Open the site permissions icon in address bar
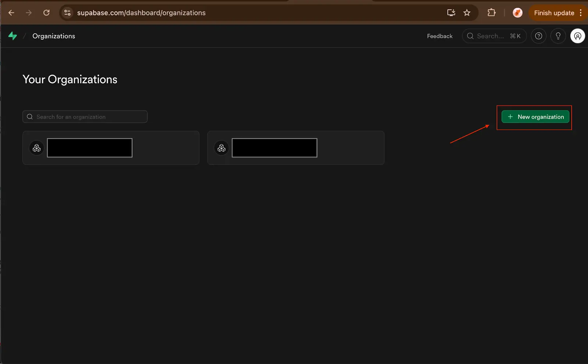The image size is (588, 364). pyautogui.click(x=67, y=12)
